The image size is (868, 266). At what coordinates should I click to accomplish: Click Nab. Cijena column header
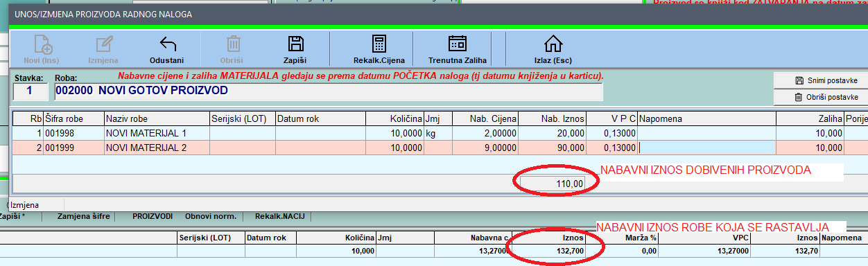coord(485,119)
